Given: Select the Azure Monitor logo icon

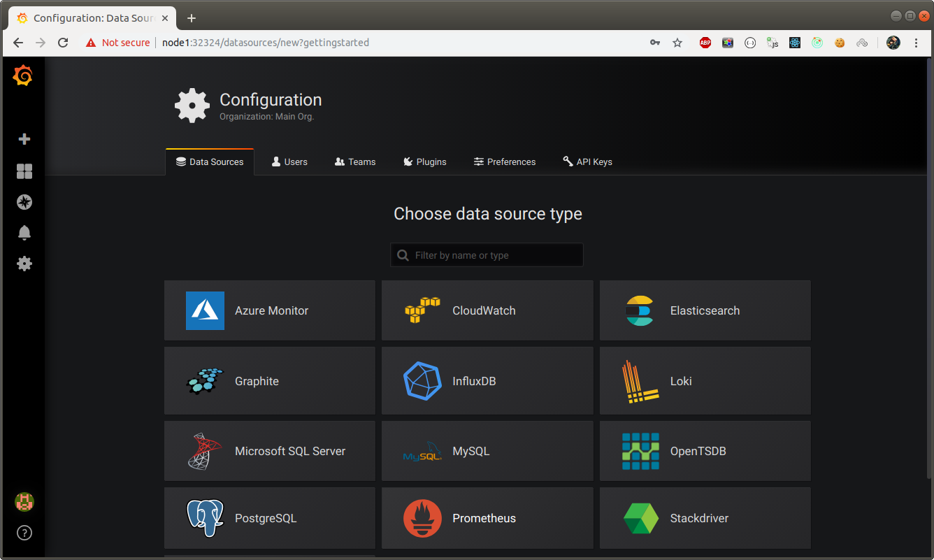Looking at the screenshot, I should (205, 310).
